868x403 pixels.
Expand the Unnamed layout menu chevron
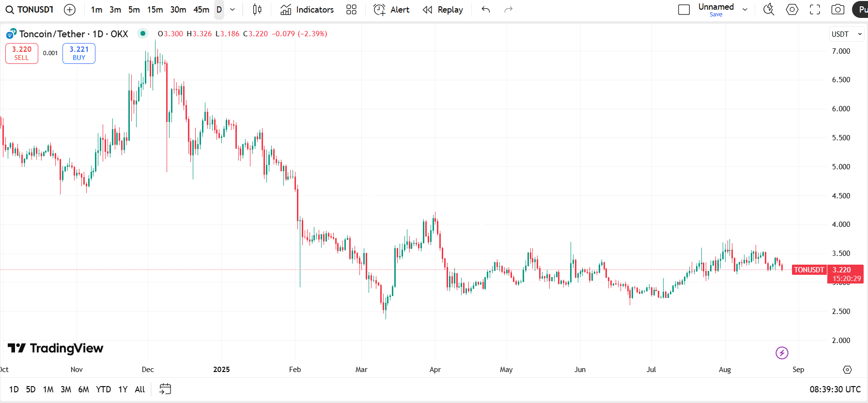coord(745,10)
